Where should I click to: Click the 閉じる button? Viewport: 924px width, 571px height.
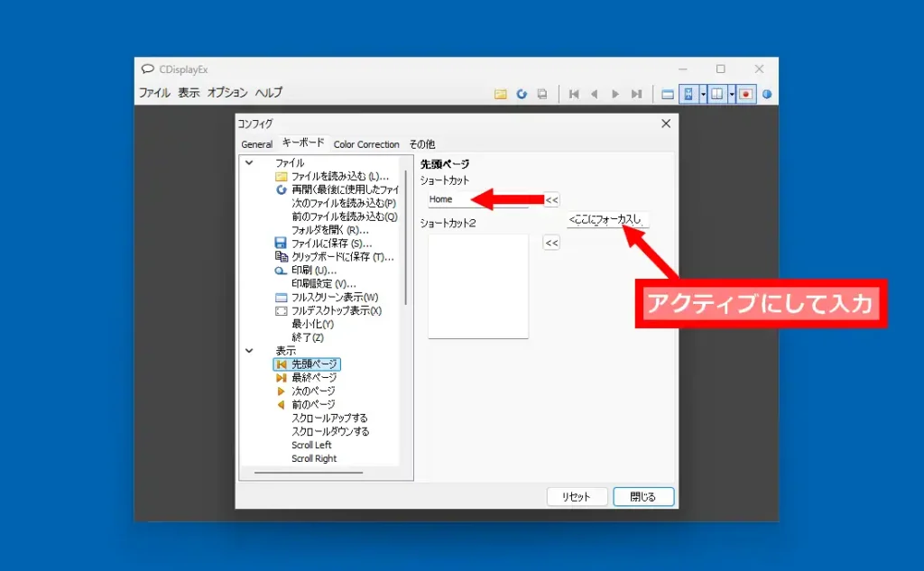(642, 496)
